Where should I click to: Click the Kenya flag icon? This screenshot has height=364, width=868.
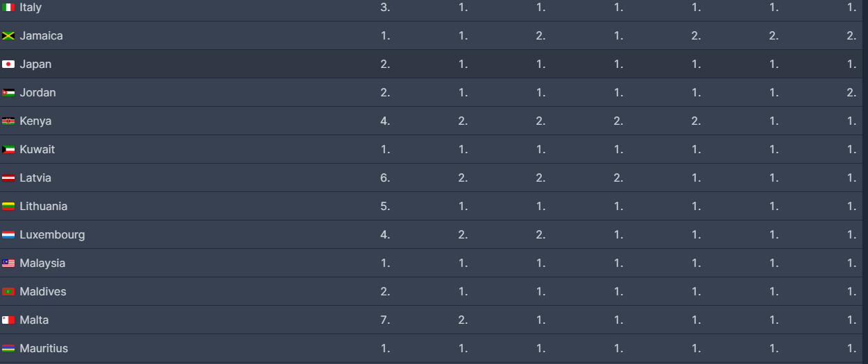(x=8, y=121)
